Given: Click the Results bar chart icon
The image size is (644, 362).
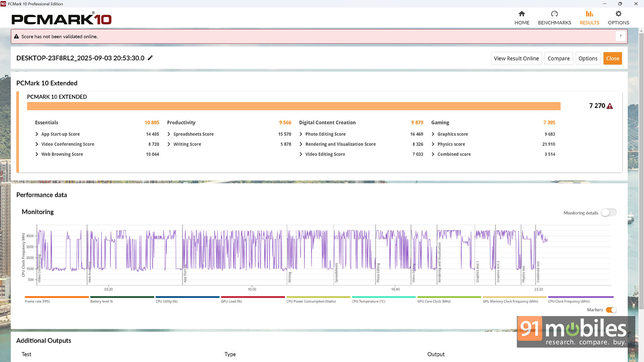Looking at the screenshot, I should (x=589, y=14).
